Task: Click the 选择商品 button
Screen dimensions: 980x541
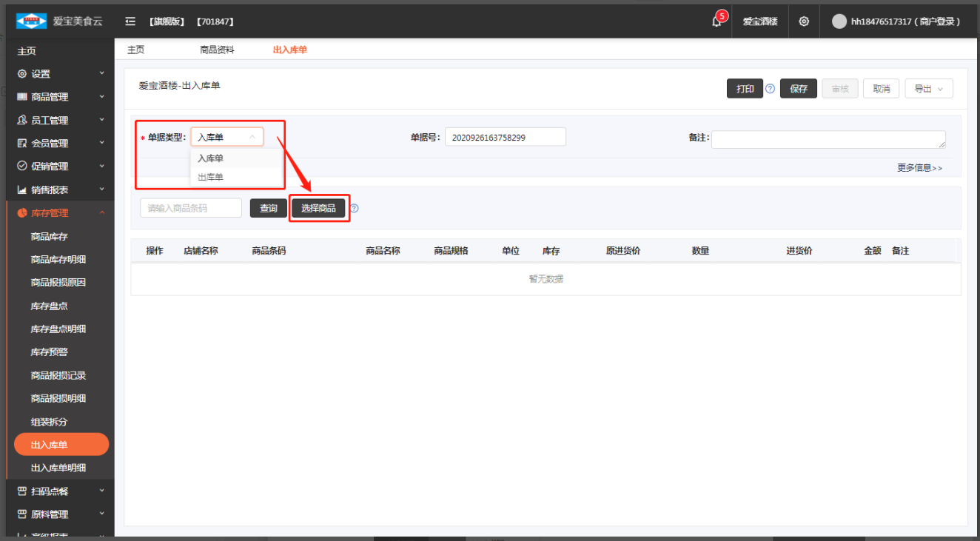Action: pos(318,208)
